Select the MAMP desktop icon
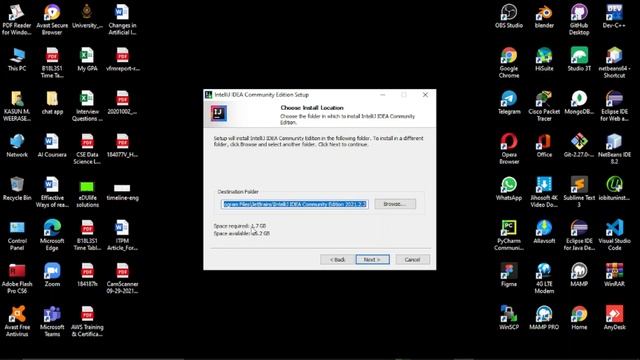 tap(579, 275)
